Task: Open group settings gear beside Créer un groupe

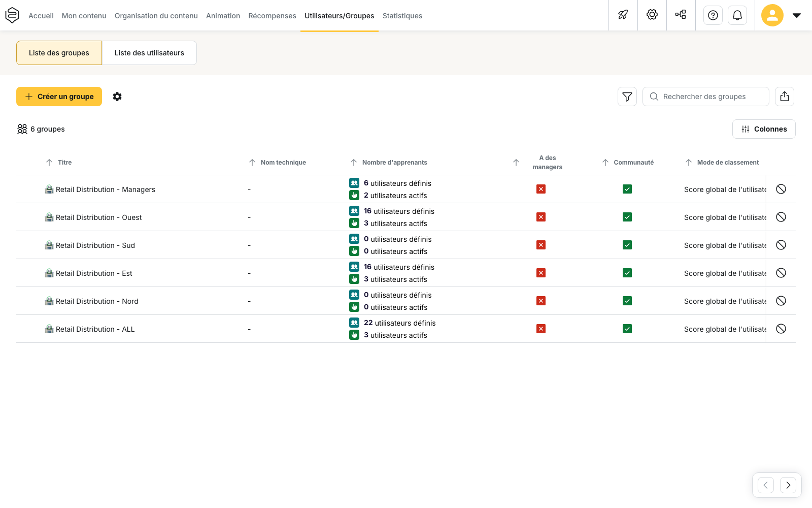Action: [x=117, y=97]
